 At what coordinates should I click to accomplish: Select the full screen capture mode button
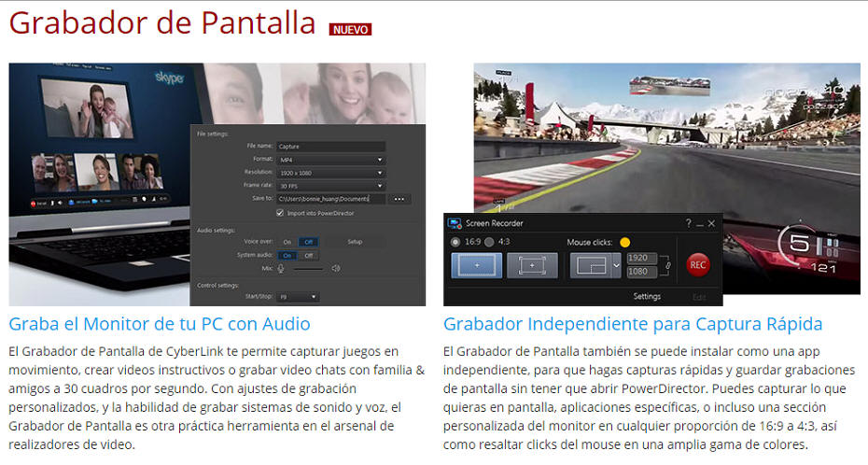tap(477, 266)
